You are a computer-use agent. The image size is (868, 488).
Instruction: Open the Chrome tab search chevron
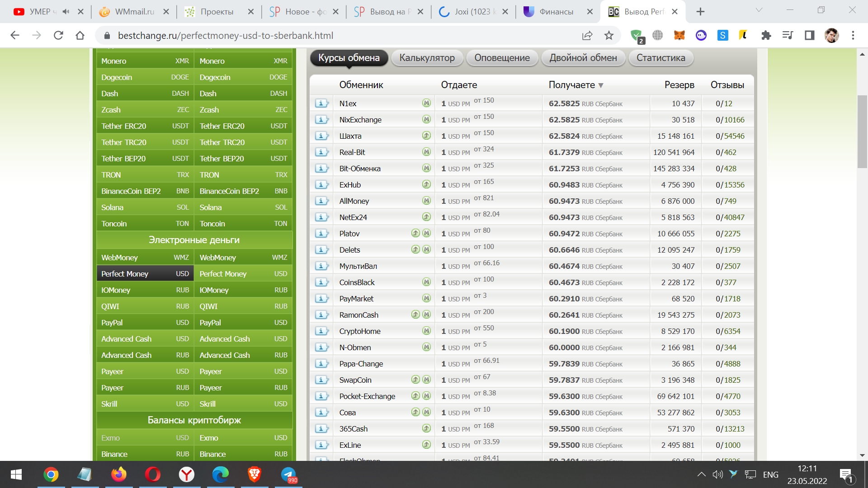click(759, 10)
